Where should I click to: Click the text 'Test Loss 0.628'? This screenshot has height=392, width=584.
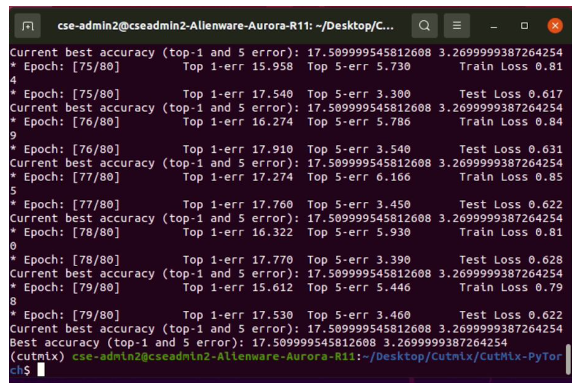[510, 260]
